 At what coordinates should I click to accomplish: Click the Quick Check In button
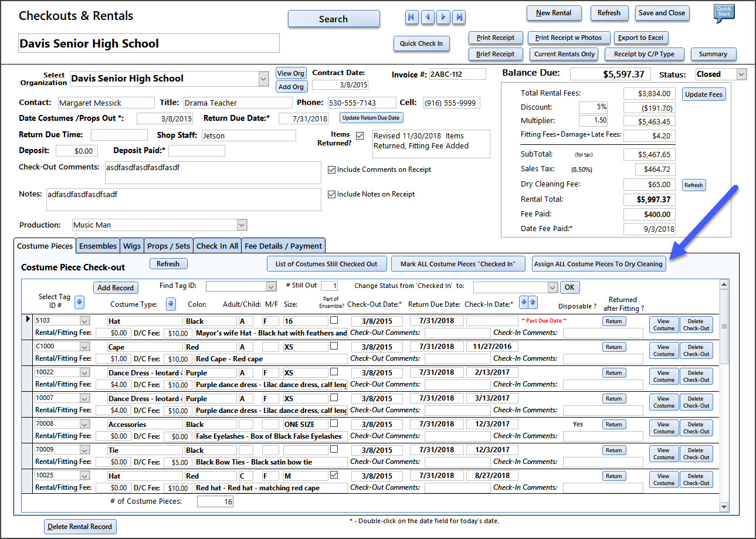click(421, 43)
